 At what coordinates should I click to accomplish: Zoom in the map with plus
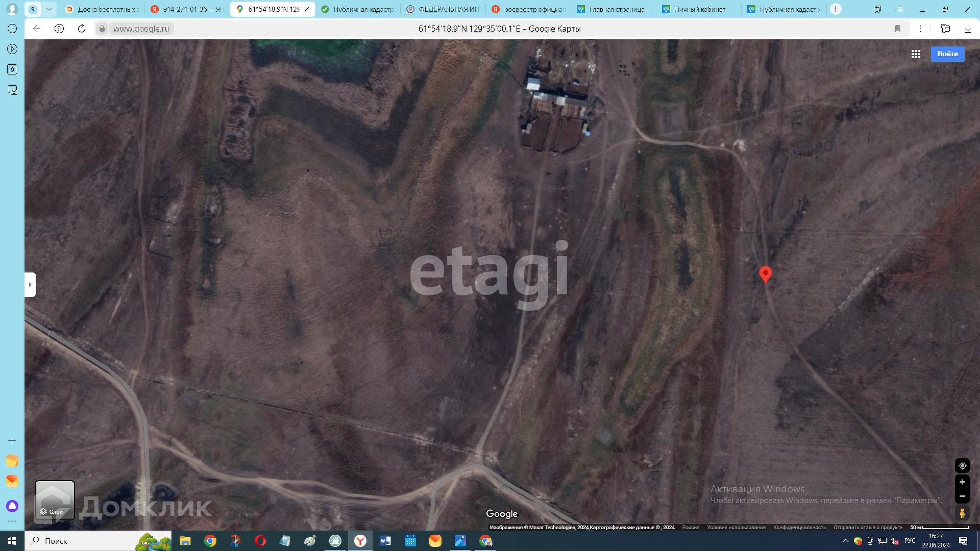tap(962, 482)
